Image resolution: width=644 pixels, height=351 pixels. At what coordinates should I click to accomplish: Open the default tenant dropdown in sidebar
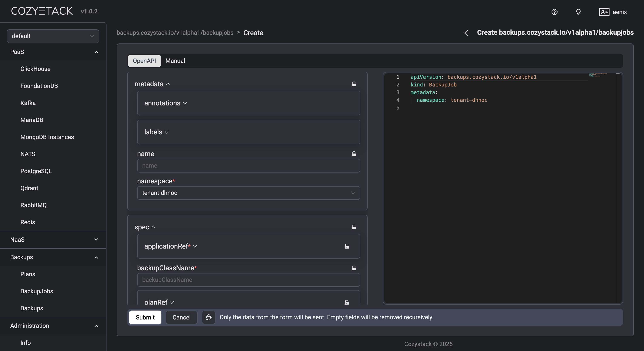[53, 36]
